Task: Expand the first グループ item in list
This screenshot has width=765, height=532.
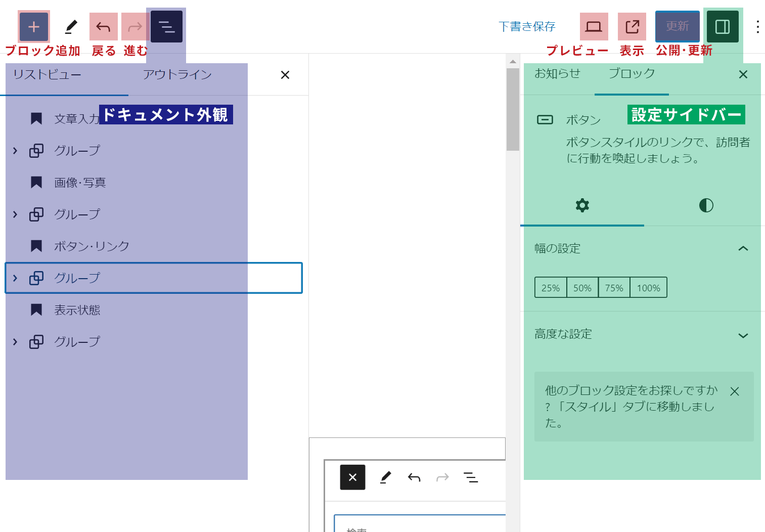Action: pyautogui.click(x=15, y=151)
